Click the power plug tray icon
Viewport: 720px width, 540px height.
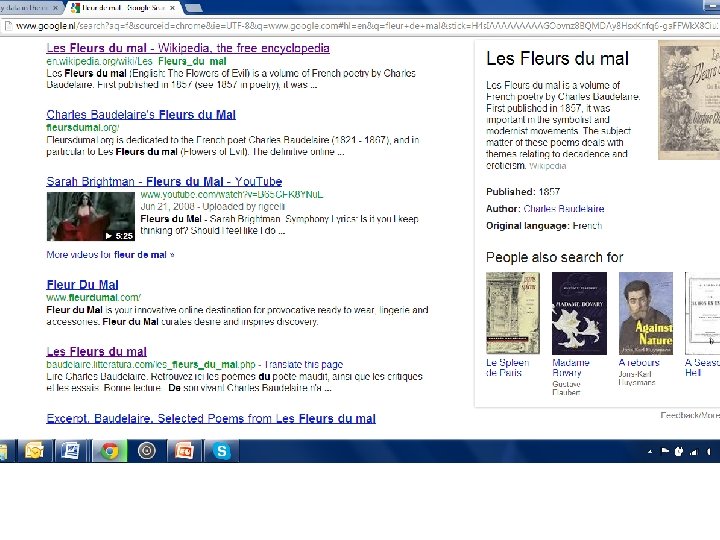(x=679, y=451)
